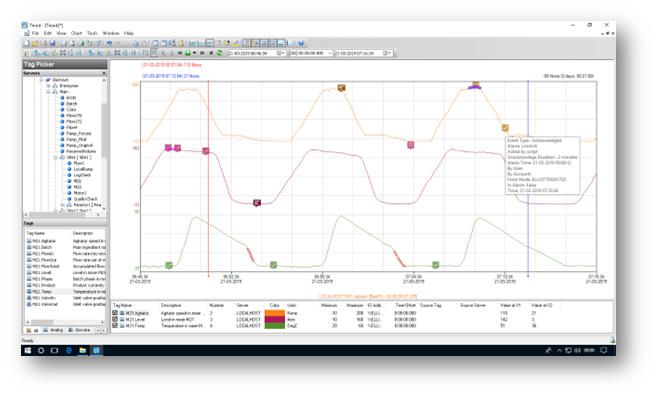Click the notification center icon in system tray

603,350
